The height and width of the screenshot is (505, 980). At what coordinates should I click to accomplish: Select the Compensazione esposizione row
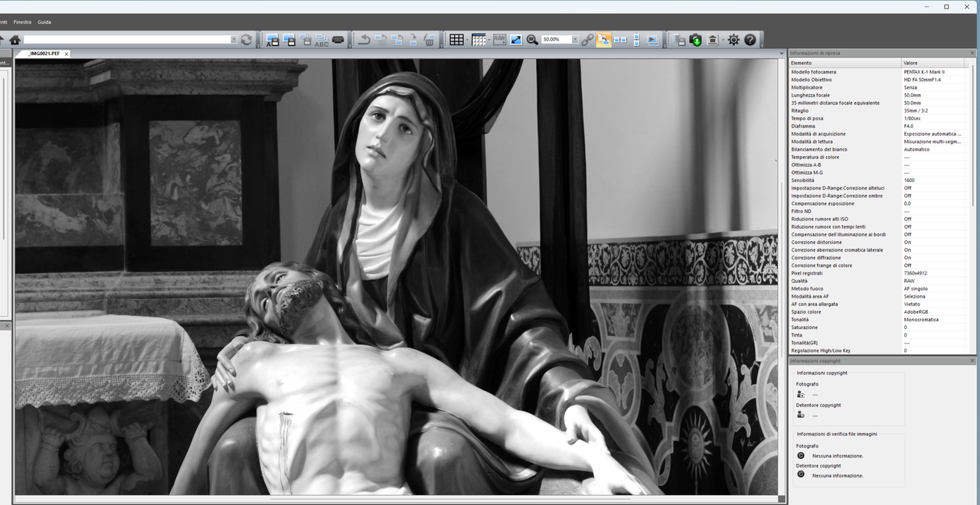[879, 204]
